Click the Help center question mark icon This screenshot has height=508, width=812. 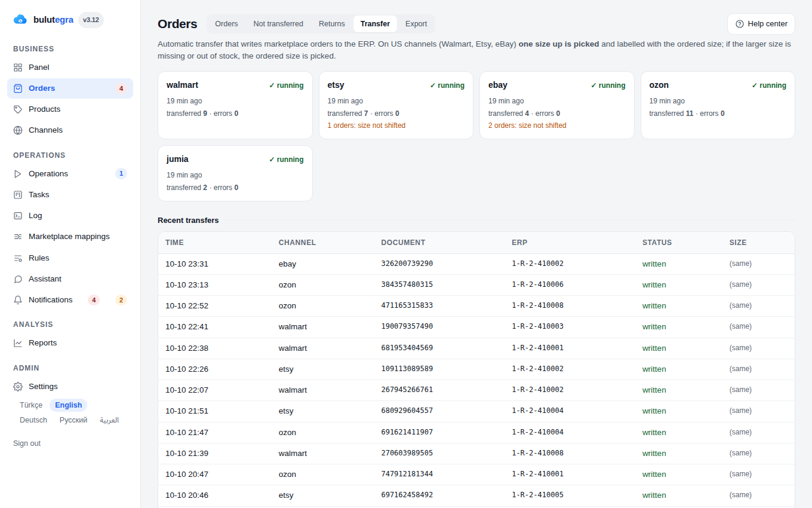pos(740,24)
